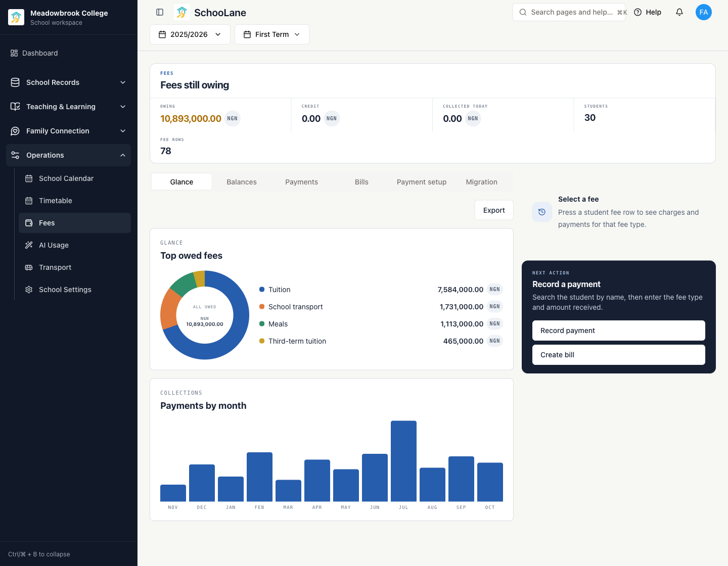Collapse the Operations section chevron
The height and width of the screenshot is (566, 728).
[123, 155]
